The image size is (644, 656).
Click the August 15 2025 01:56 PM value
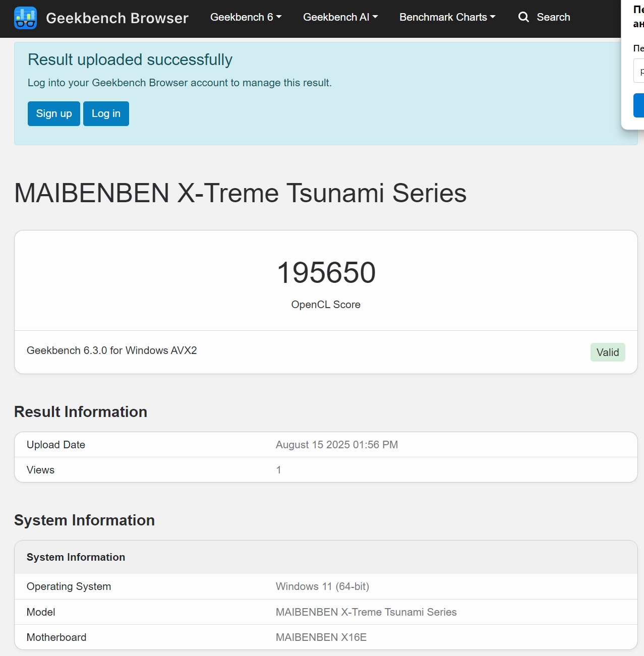click(337, 445)
